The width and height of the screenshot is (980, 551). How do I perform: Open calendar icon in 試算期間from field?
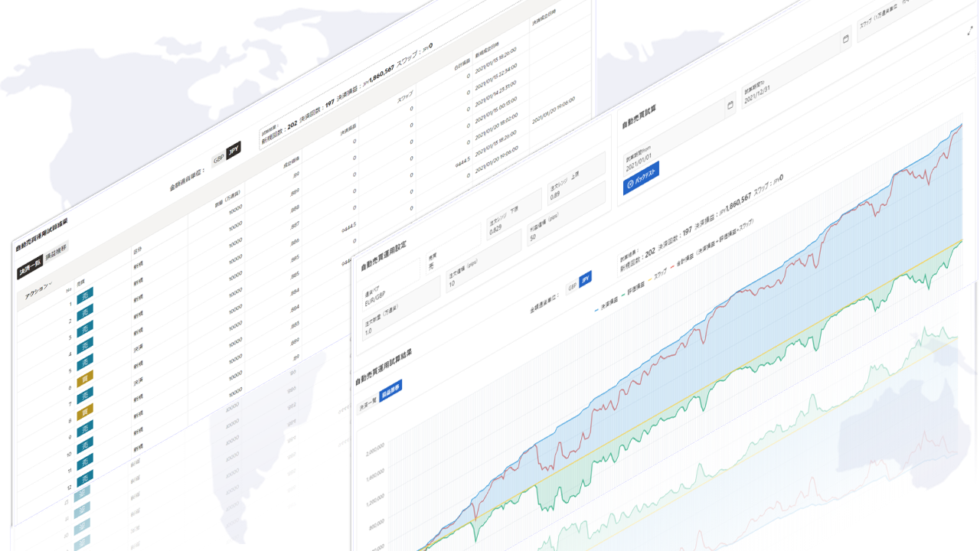coord(730,104)
